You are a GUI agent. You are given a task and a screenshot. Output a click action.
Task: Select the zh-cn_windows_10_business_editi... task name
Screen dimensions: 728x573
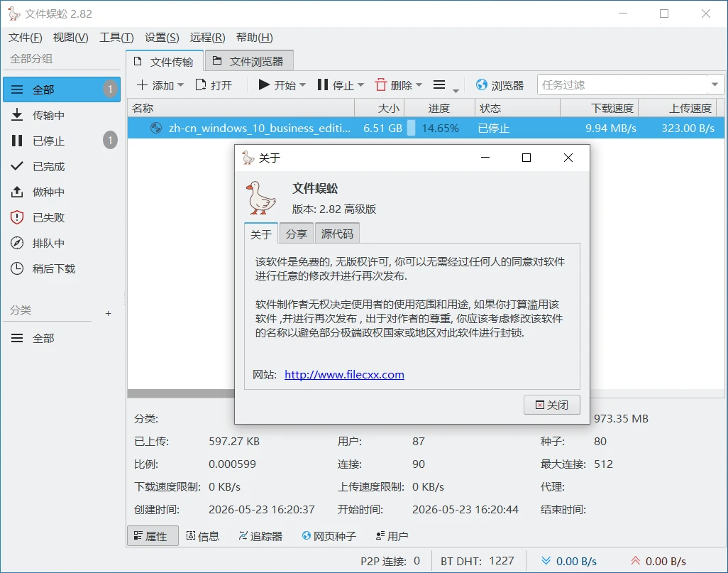point(260,128)
